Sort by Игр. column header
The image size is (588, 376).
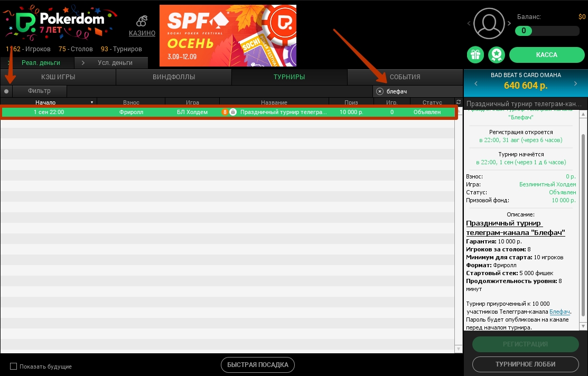(392, 102)
